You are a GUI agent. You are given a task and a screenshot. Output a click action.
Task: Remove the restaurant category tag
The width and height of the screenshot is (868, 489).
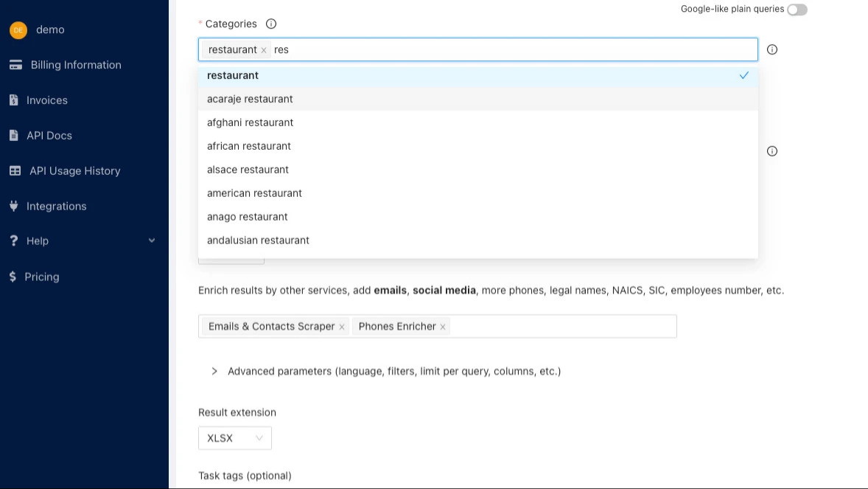pos(264,50)
